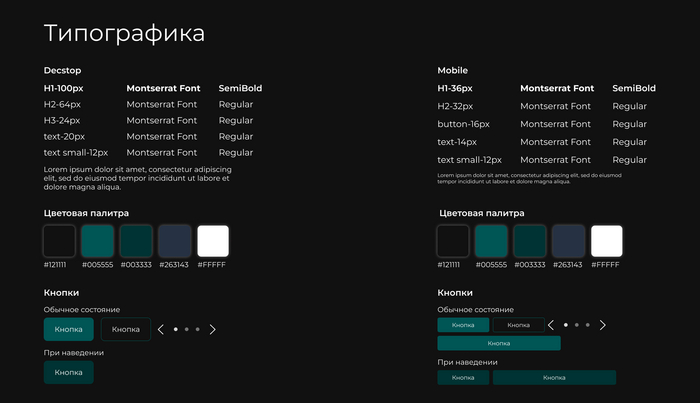Click the filled teal Кнопка button in Decstop
Image resolution: width=700 pixels, height=403 pixels.
coord(68,329)
